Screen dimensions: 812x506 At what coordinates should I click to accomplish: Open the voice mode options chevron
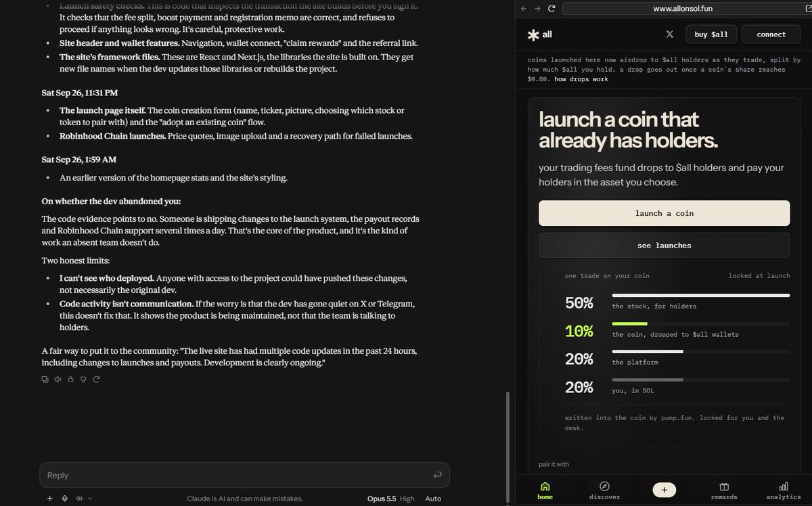click(x=91, y=499)
